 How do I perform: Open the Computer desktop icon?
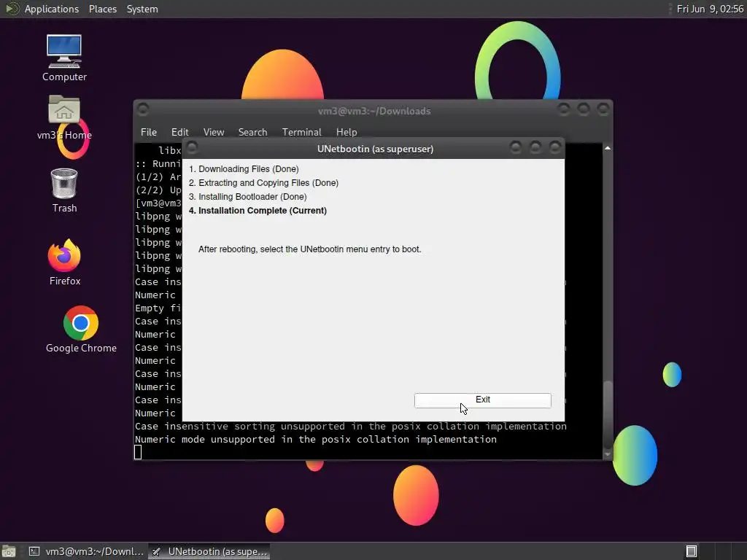64,58
